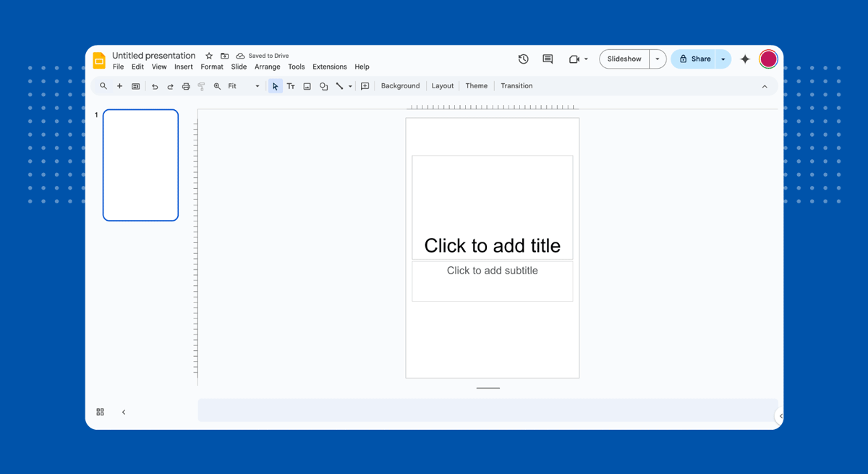Screen dimensions: 868x474
Task: Click the Background button
Action: tap(400, 86)
